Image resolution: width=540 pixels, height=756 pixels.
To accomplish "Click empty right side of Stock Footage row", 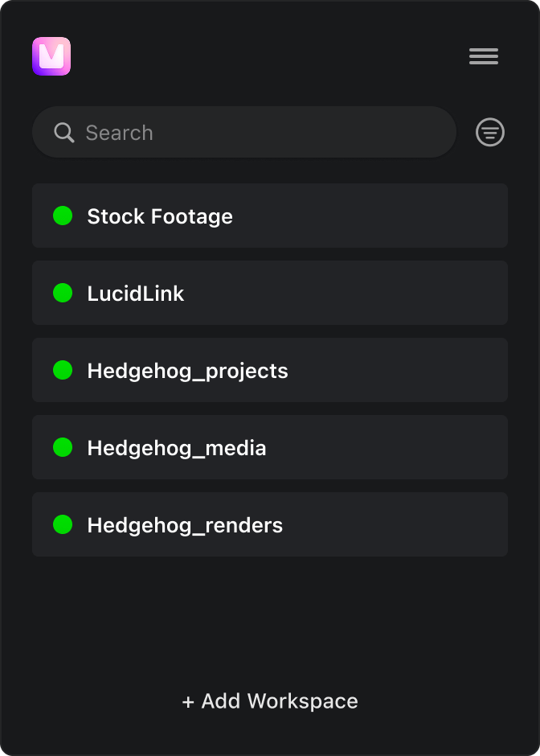I will [402, 216].
